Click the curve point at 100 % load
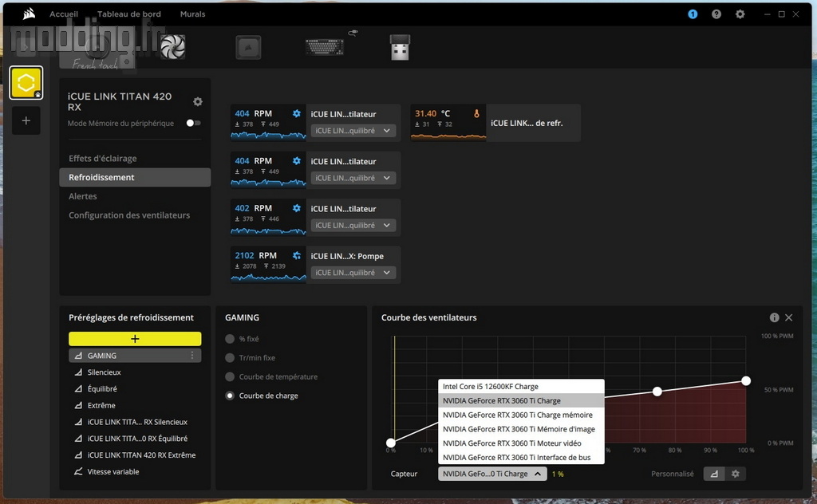This screenshot has height=504, width=817. point(746,380)
